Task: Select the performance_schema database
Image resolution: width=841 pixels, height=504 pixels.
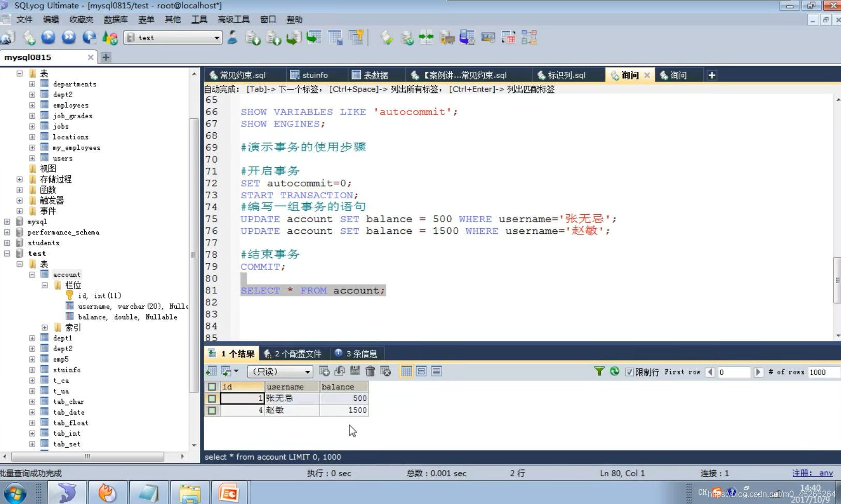Action: (x=64, y=232)
